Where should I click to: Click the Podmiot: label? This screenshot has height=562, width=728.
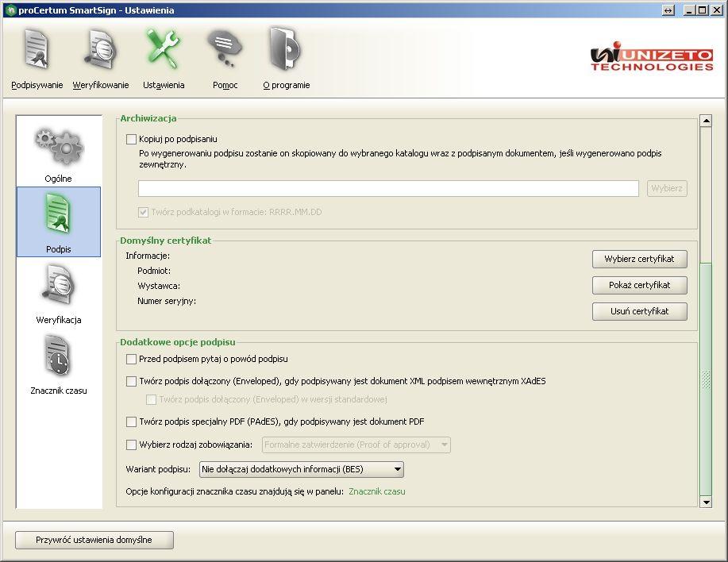(x=154, y=271)
